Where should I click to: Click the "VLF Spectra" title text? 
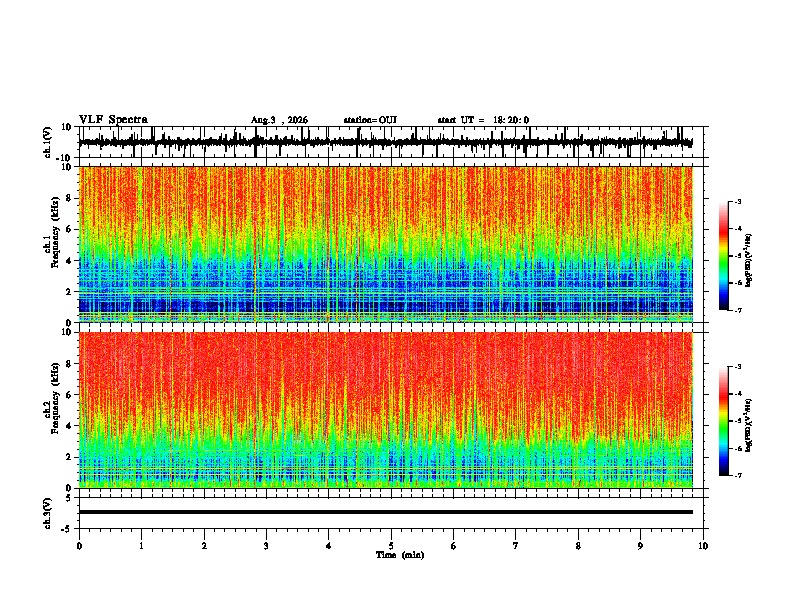[113, 120]
